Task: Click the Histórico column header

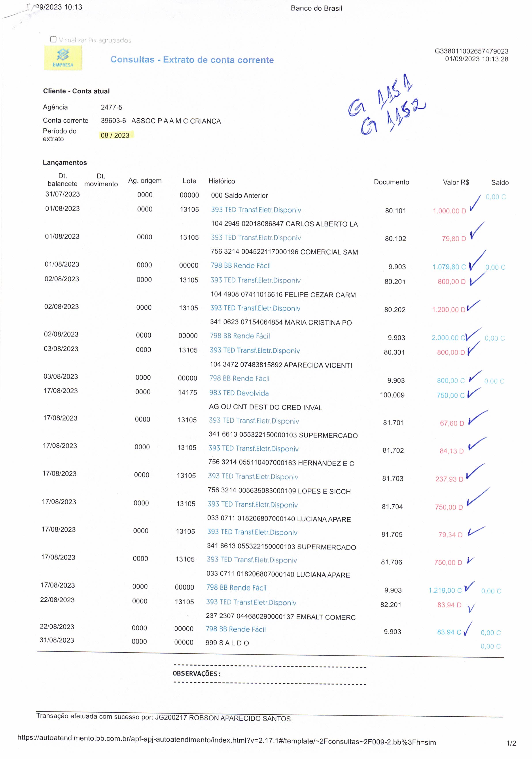Action: point(222,181)
